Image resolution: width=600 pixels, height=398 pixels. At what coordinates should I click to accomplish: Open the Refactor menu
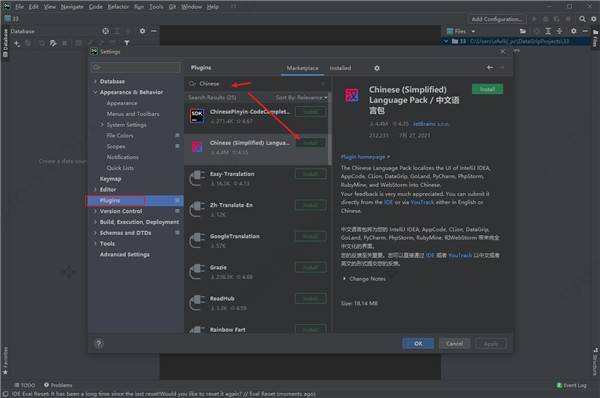[x=118, y=7]
